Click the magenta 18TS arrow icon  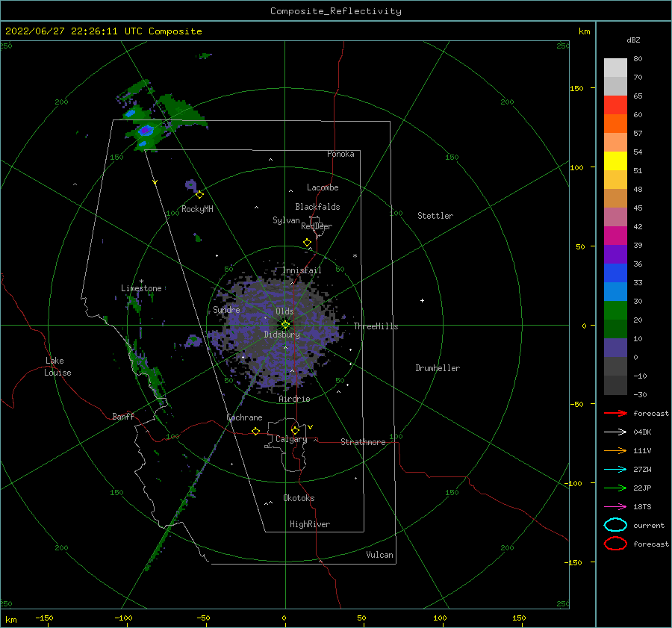[x=615, y=507]
